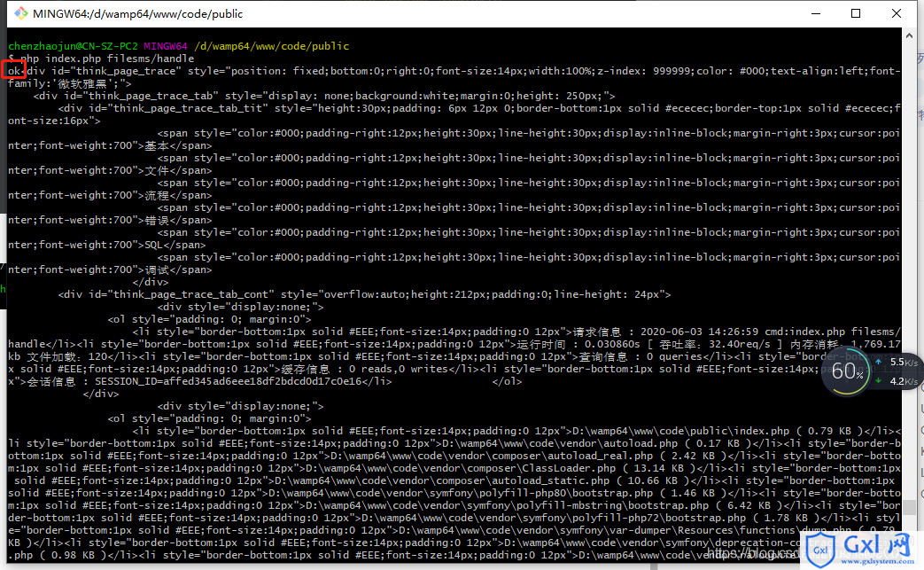Click the span text SQL
This screenshot has height=570, width=924.
coord(154,245)
